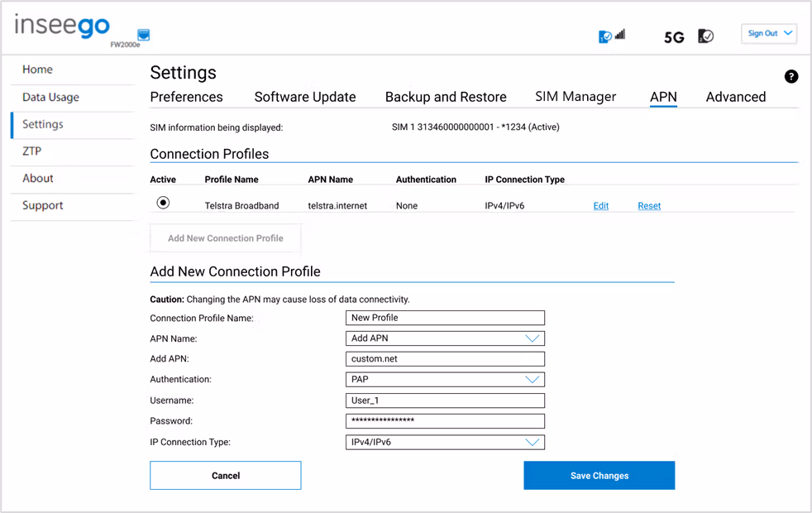Select the Telstra Broadband active radio button
Screen dimensions: 812x513
(x=163, y=203)
